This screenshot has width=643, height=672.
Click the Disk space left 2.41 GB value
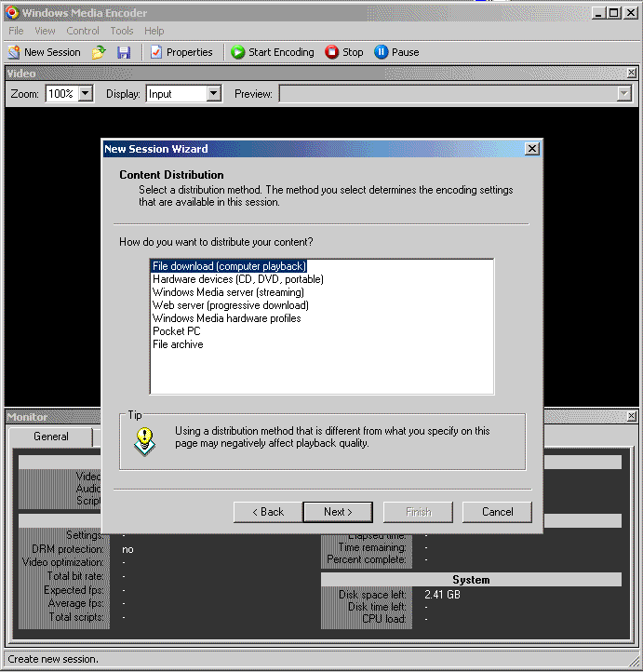[x=443, y=595]
